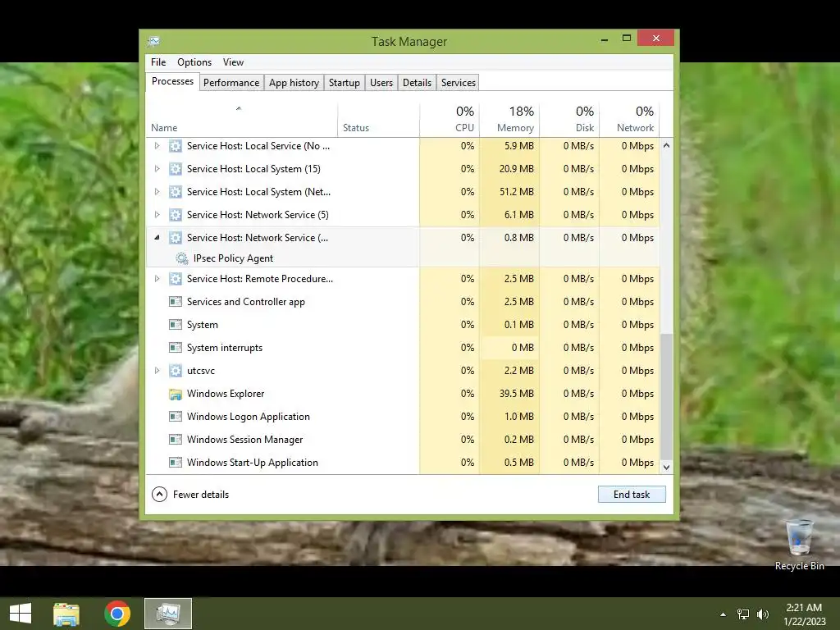840x630 pixels.
Task: Expand Service Host: Local System (Net... row
Action: pos(157,192)
